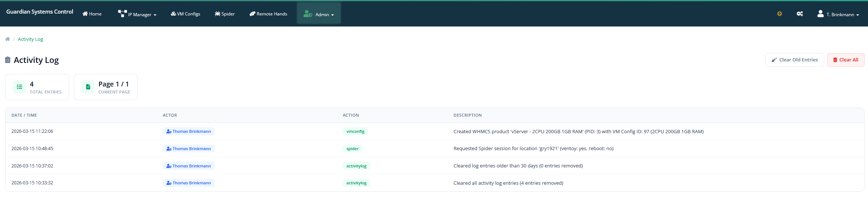Click activitylog tag in 10:33:32 row
Image resolution: width=868 pixels, height=216 pixels.
tap(356, 183)
